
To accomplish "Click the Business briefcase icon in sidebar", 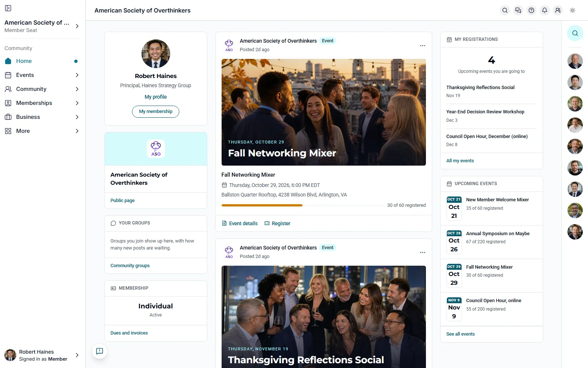I will (8, 117).
